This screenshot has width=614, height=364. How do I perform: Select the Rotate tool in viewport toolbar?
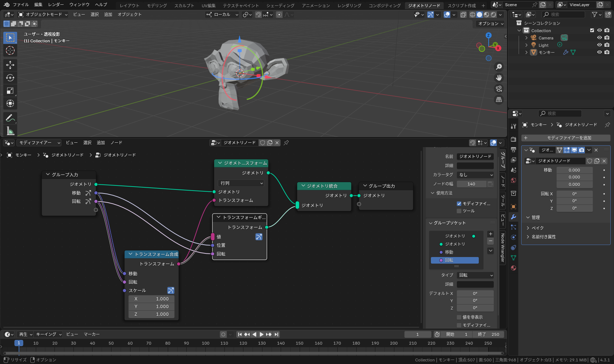[x=10, y=78]
